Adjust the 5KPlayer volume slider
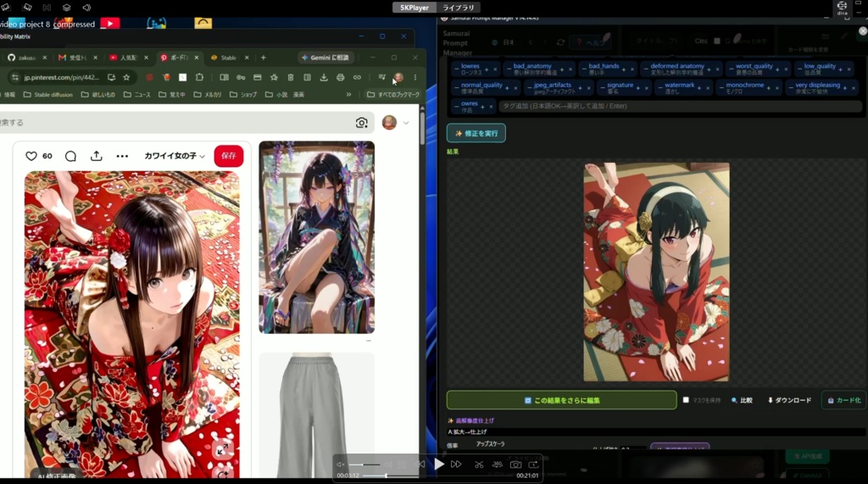This screenshot has height=484, width=868. pyautogui.click(x=364, y=465)
